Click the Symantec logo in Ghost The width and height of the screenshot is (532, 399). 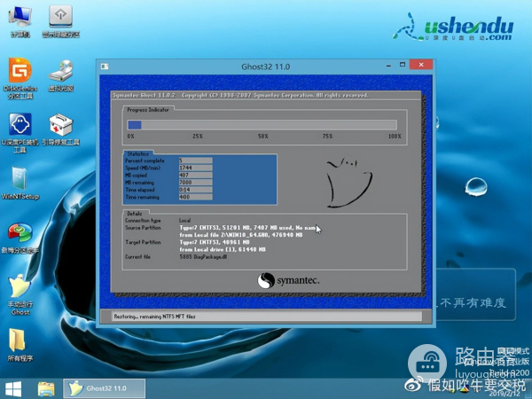(x=288, y=281)
